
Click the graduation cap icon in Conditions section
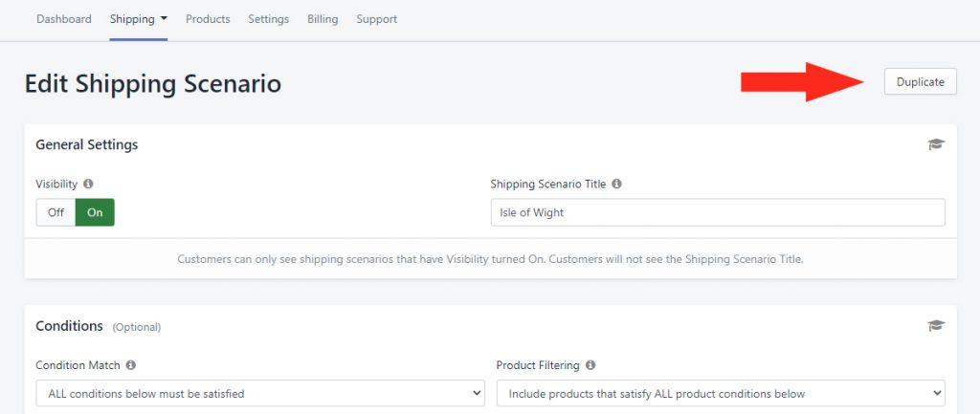[x=936, y=326]
